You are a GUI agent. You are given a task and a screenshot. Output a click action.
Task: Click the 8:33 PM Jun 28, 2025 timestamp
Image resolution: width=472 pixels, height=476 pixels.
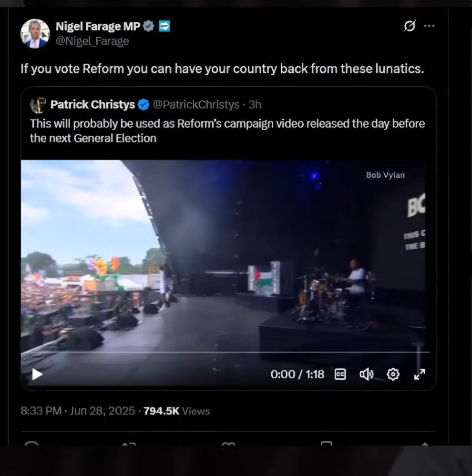pyautogui.click(x=78, y=411)
